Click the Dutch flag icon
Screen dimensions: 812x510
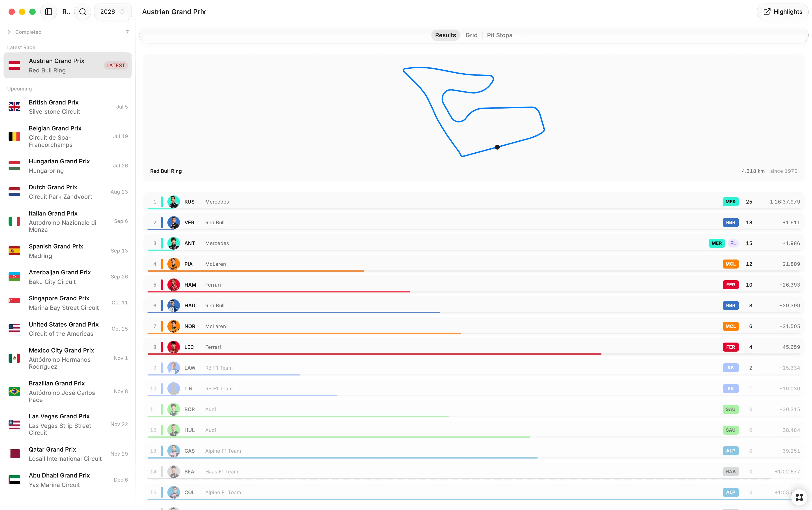[x=14, y=192]
